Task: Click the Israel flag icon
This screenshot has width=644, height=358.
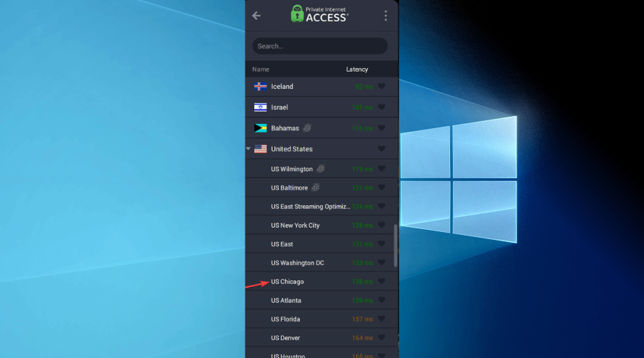Action: (260, 107)
